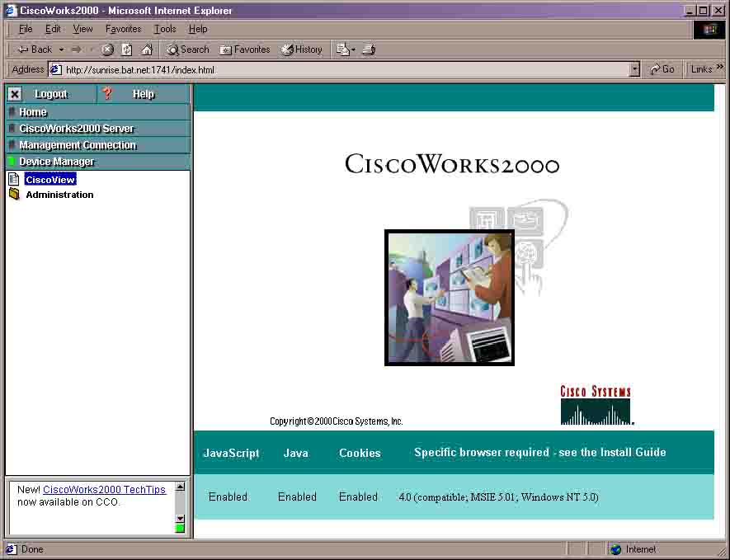The width and height of the screenshot is (730, 560).
Task: Expand the address bar dropdown arrow
Action: click(x=634, y=70)
